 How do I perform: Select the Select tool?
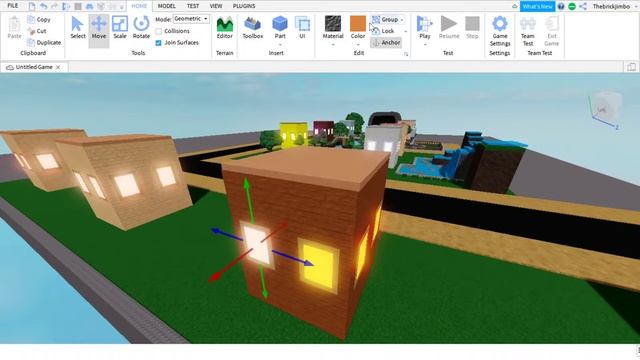point(78,28)
